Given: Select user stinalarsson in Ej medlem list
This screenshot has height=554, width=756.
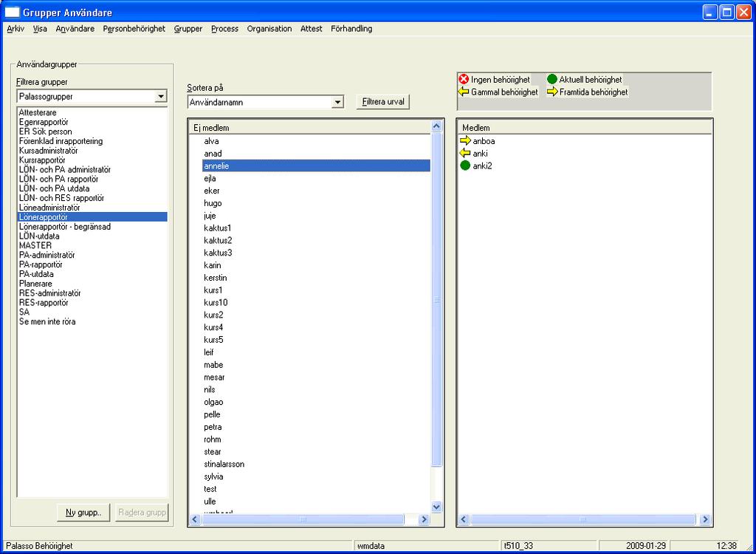Looking at the screenshot, I should click(316, 464).
